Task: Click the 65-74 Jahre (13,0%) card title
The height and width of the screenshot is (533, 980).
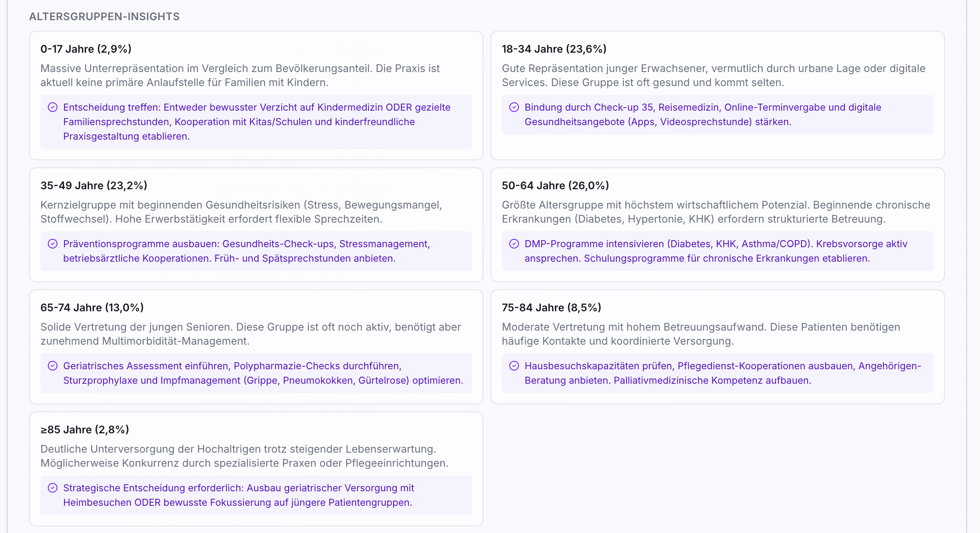Action: (x=92, y=307)
